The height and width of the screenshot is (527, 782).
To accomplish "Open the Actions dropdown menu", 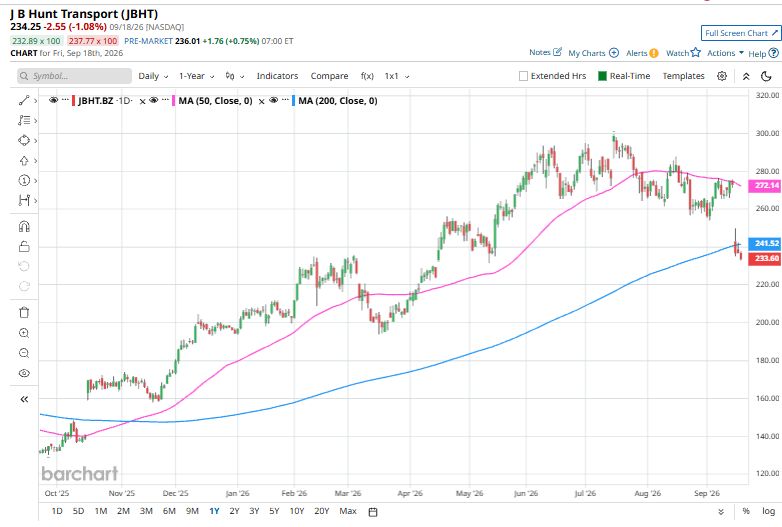I will tap(725, 53).
